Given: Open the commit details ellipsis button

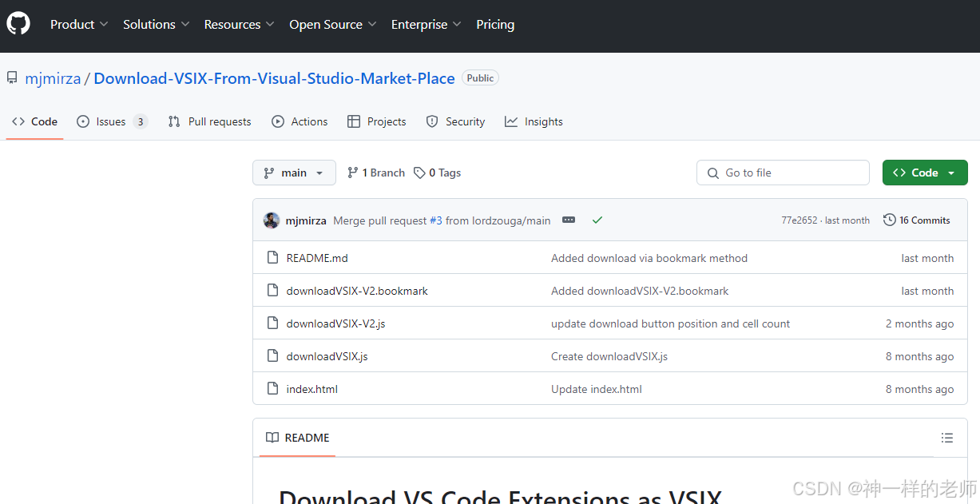Looking at the screenshot, I should tap(569, 220).
